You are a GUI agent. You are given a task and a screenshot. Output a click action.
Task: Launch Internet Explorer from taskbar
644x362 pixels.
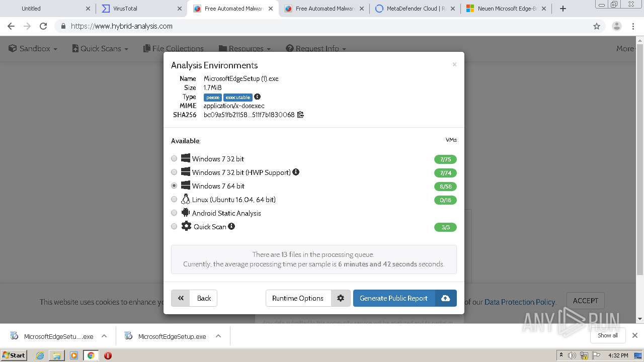[40, 355]
